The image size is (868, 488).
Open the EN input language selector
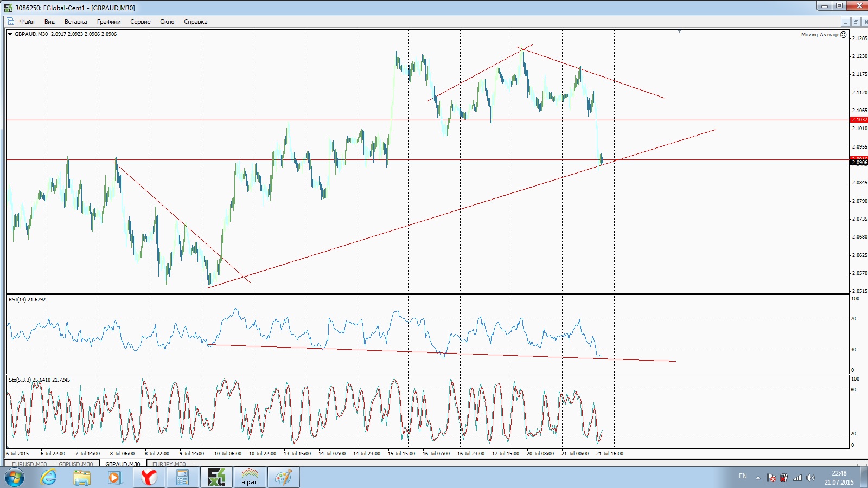(x=743, y=476)
